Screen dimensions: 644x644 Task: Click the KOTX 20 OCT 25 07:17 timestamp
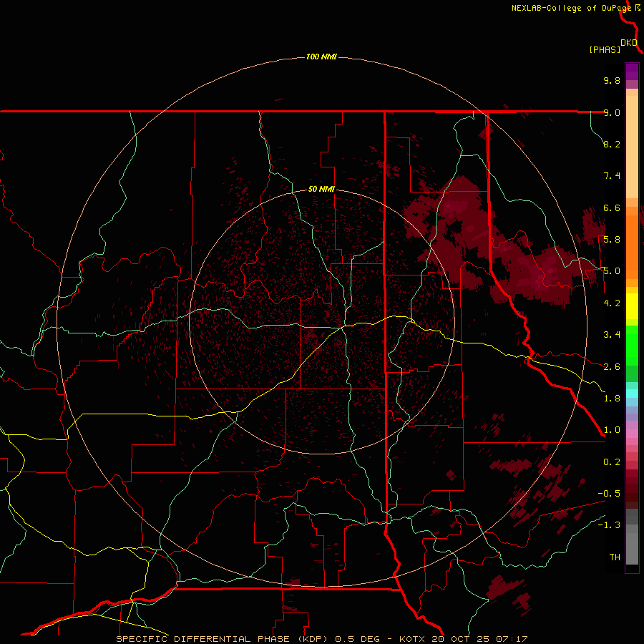(464, 639)
